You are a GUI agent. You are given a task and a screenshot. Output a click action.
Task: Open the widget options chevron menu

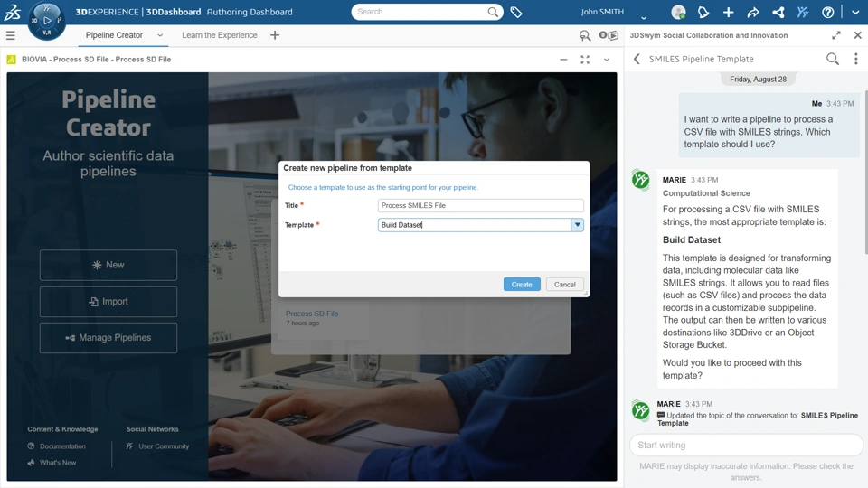606,60
